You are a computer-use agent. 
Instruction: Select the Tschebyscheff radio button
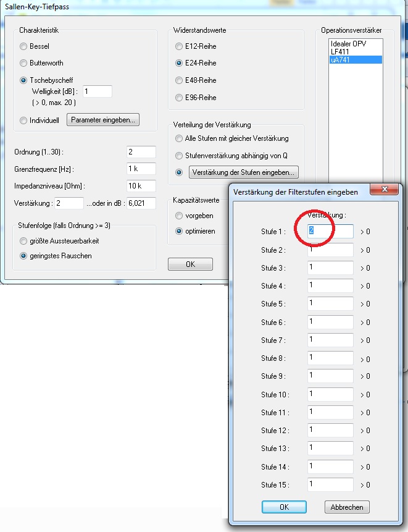tap(23, 80)
